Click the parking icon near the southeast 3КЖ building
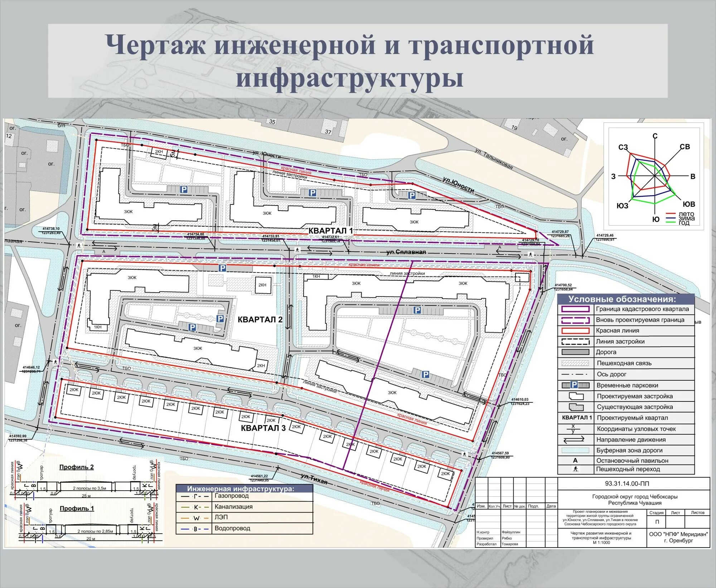 pyautogui.click(x=425, y=375)
